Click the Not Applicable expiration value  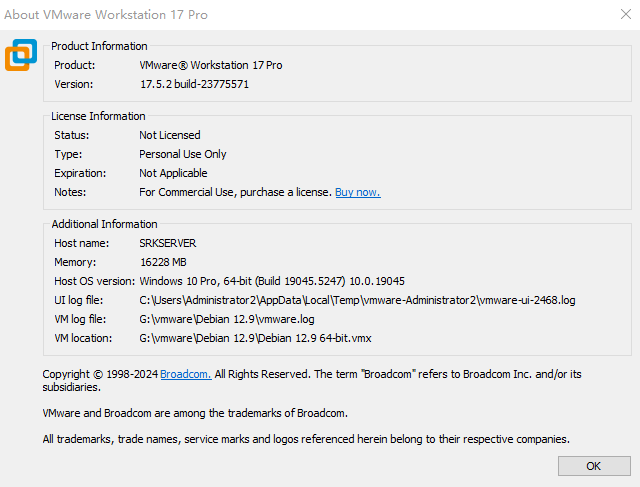tap(175, 173)
